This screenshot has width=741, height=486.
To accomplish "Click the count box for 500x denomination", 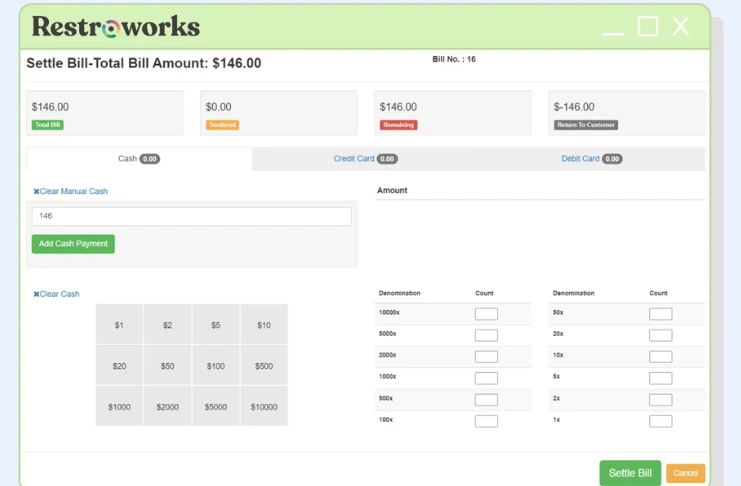I will point(486,399).
